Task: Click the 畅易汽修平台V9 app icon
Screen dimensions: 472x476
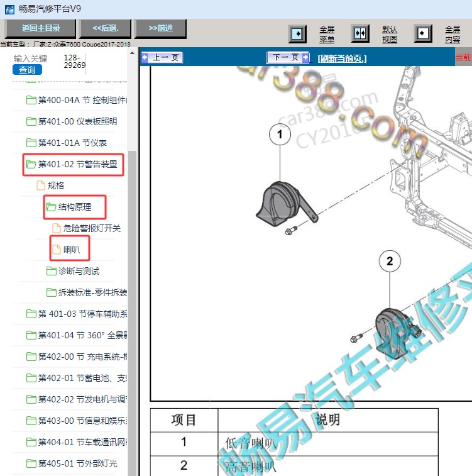Action: pos(9,9)
